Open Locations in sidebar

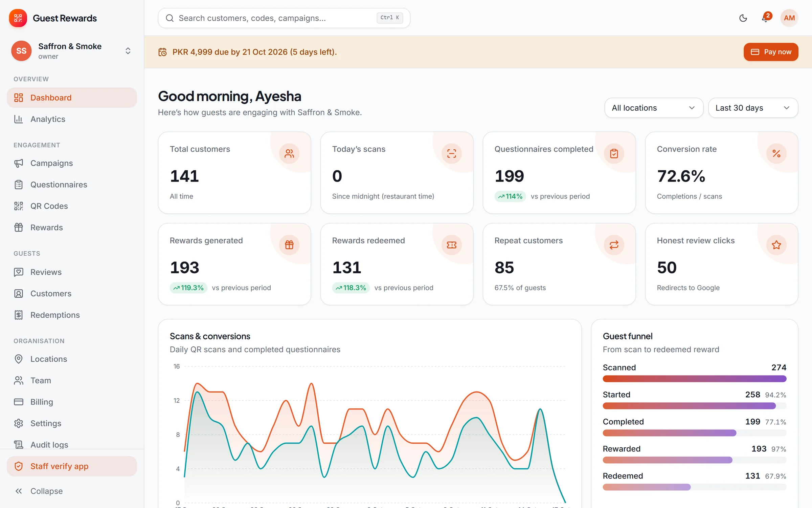coord(72,359)
